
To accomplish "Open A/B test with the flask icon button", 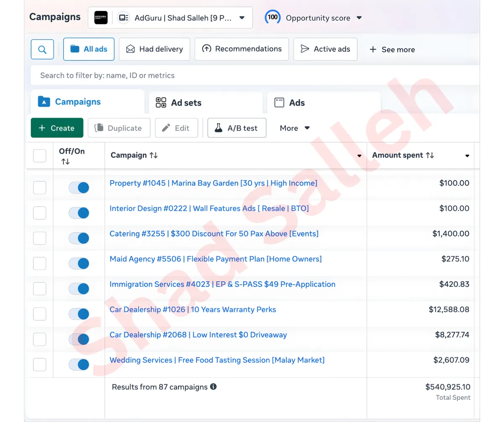I will 236,128.
